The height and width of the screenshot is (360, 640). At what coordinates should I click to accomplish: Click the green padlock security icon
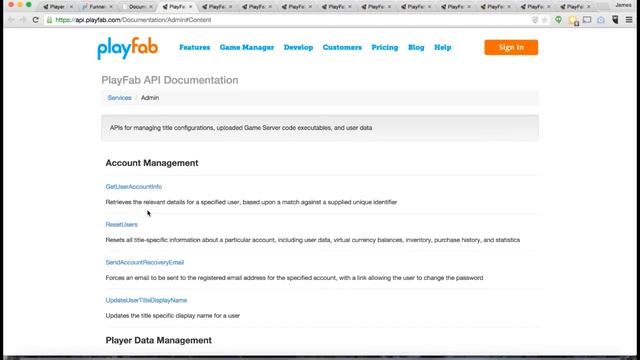(x=49, y=20)
